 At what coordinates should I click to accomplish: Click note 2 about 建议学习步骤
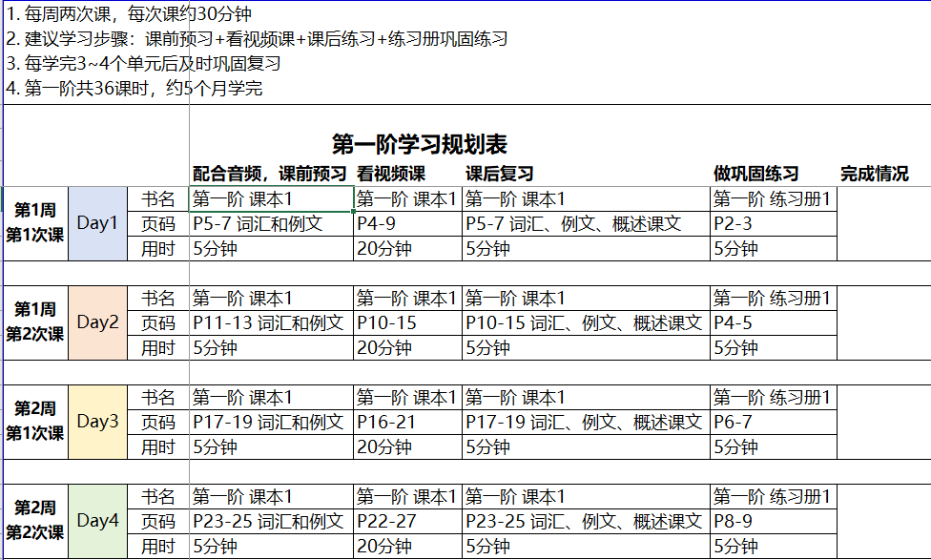pyautogui.click(x=257, y=38)
